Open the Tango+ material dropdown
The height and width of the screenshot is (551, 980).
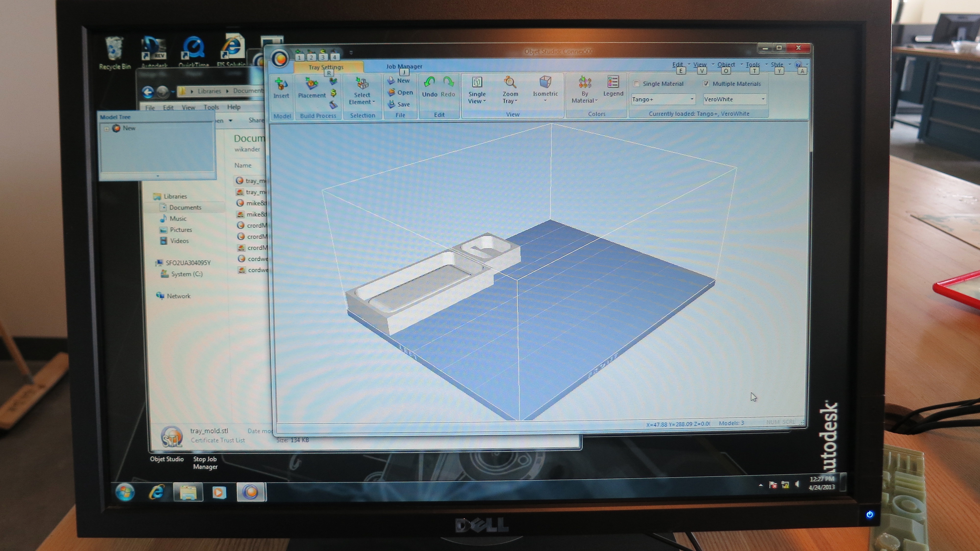[692, 99]
